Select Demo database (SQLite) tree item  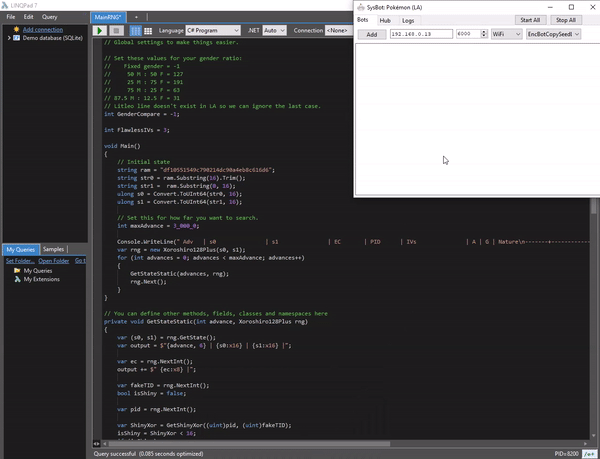52,38
